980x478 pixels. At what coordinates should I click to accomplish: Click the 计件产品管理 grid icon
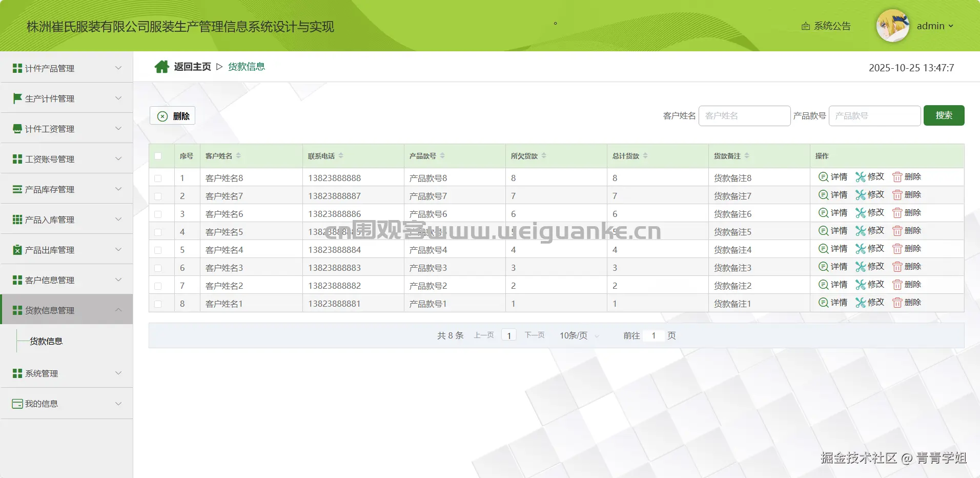click(x=17, y=68)
